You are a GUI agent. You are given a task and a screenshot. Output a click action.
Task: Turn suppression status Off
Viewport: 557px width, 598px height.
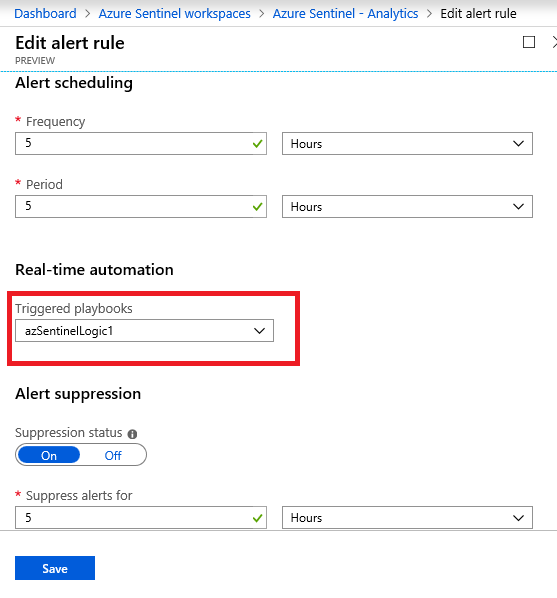click(x=113, y=455)
